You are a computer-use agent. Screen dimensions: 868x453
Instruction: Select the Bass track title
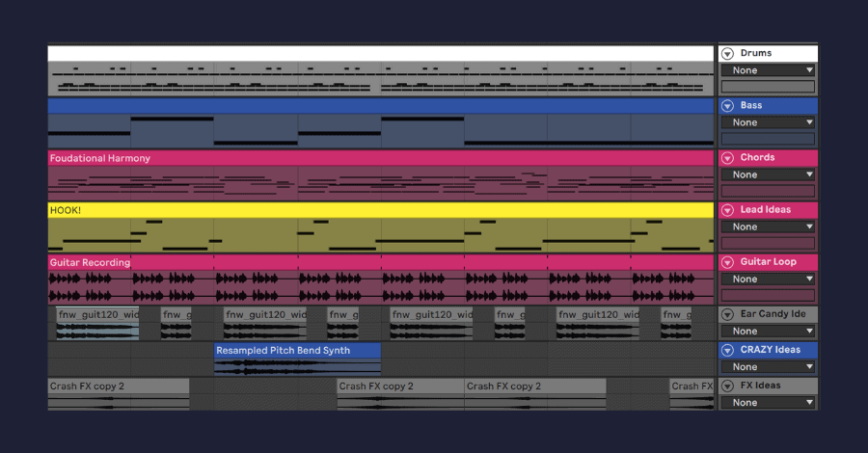click(751, 105)
